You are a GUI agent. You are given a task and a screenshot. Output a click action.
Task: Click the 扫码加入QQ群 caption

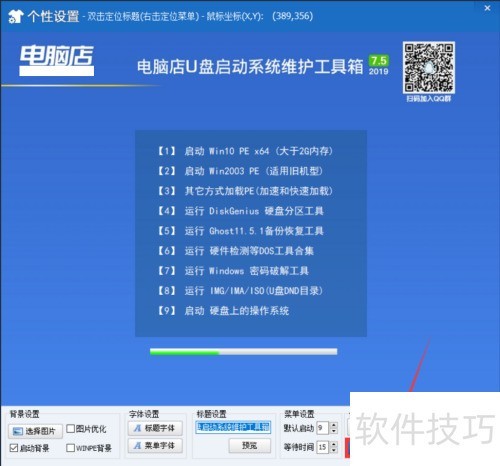click(x=429, y=99)
